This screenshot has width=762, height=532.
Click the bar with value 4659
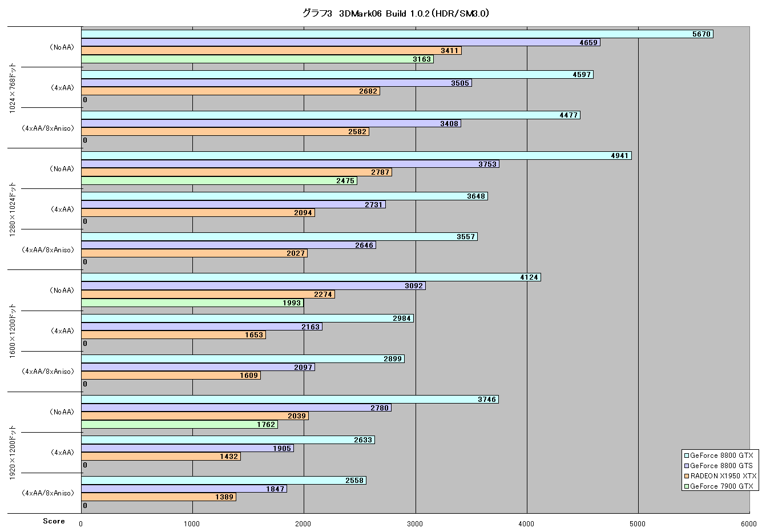tap(341, 42)
